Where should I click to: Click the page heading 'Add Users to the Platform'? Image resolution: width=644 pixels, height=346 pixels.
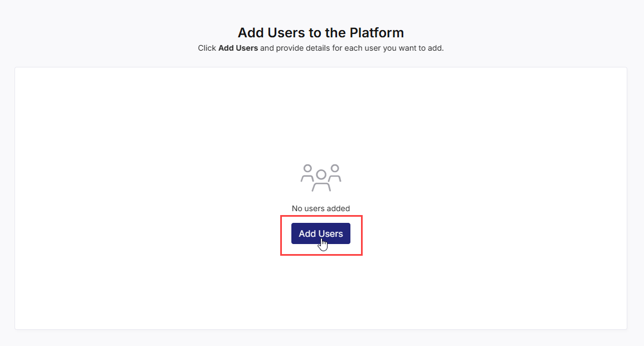click(x=321, y=33)
